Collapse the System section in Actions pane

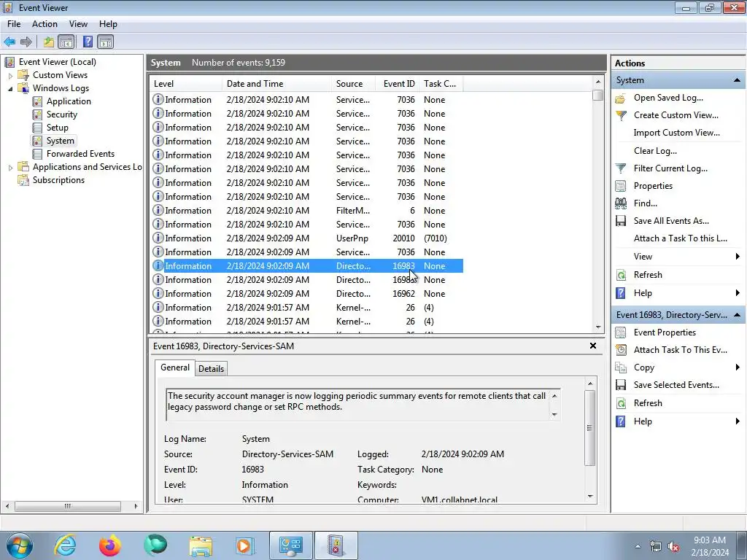click(x=737, y=80)
